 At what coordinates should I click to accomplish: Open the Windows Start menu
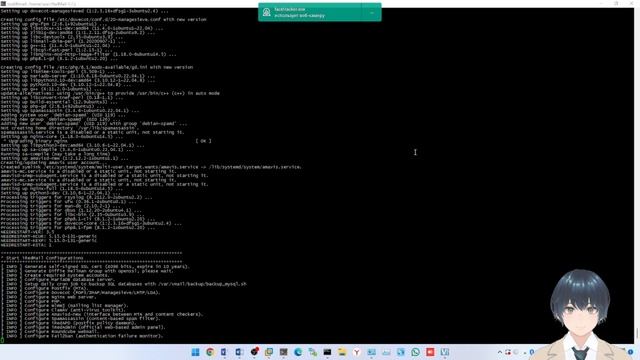[x=195, y=352]
